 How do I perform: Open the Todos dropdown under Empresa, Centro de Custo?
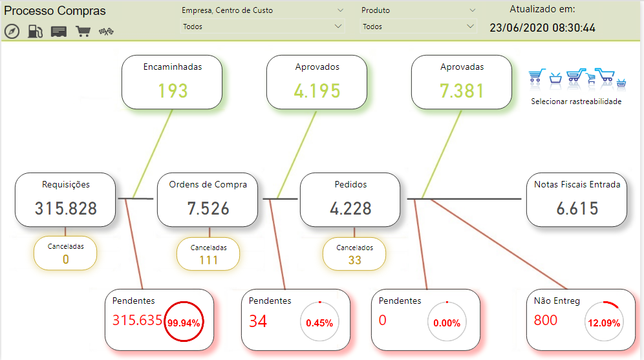262,26
